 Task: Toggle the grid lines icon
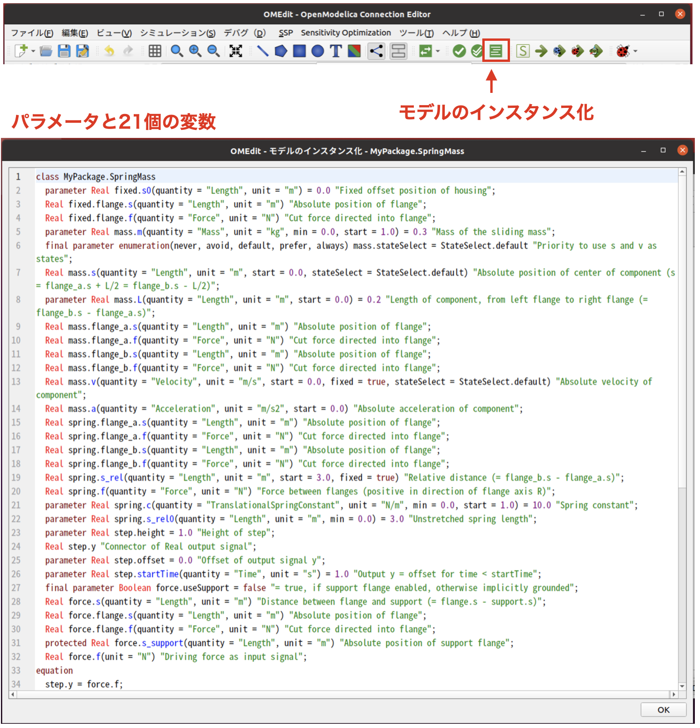155,51
